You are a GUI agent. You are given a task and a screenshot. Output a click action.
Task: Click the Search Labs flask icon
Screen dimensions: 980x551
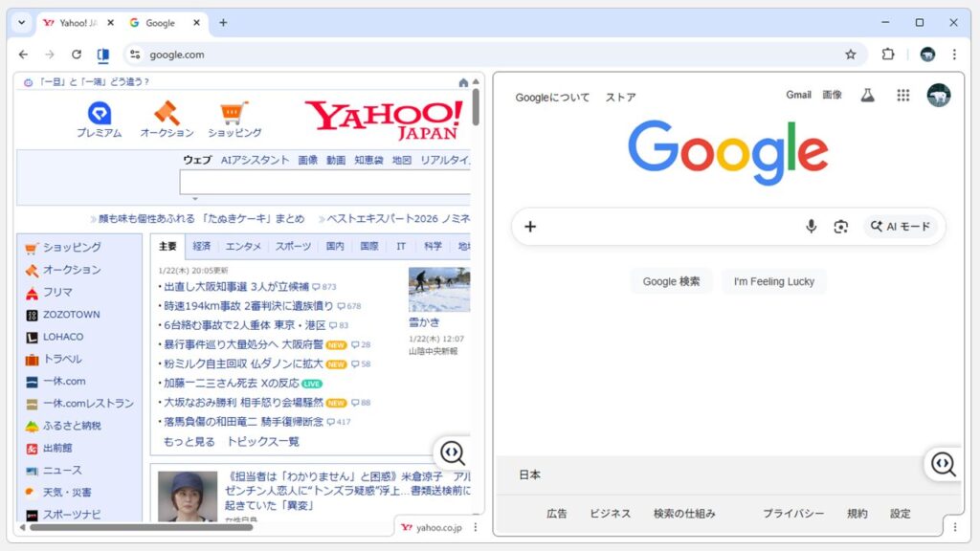(x=867, y=95)
